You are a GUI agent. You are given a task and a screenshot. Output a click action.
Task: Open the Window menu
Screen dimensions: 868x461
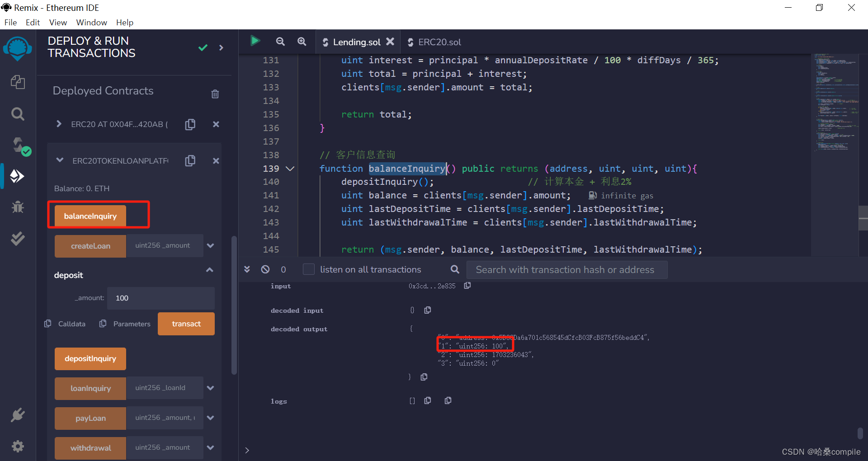(91, 23)
